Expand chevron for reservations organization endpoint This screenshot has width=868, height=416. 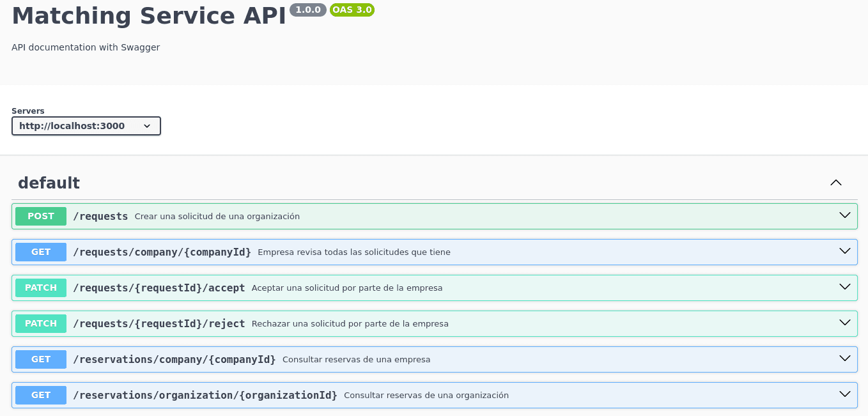[x=844, y=395]
